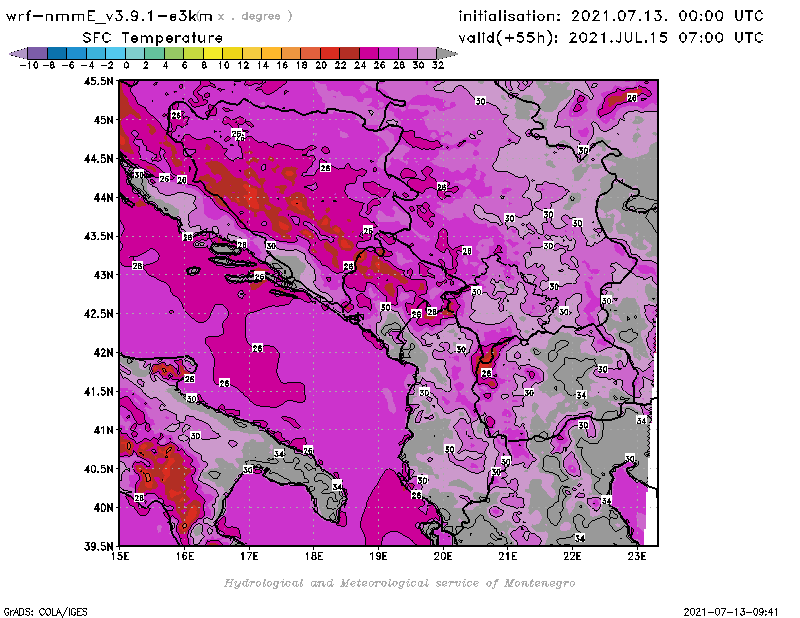Click the '43N' latitude label
Image resolution: width=800 pixels, height=618 pixels.
coord(103,275)
